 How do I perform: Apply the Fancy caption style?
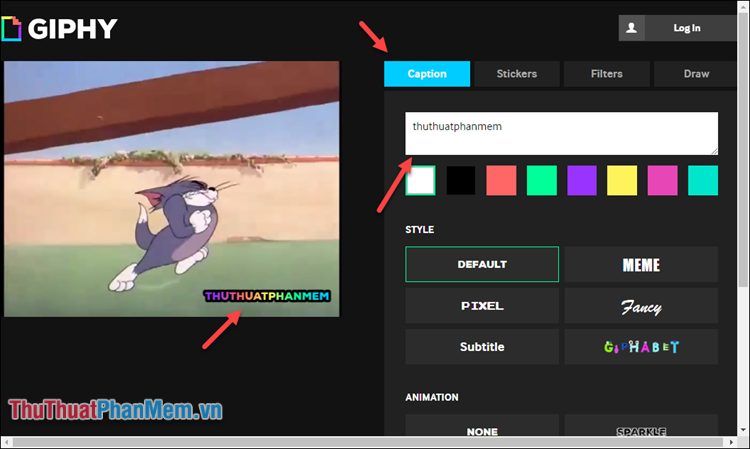coord(641,306)
